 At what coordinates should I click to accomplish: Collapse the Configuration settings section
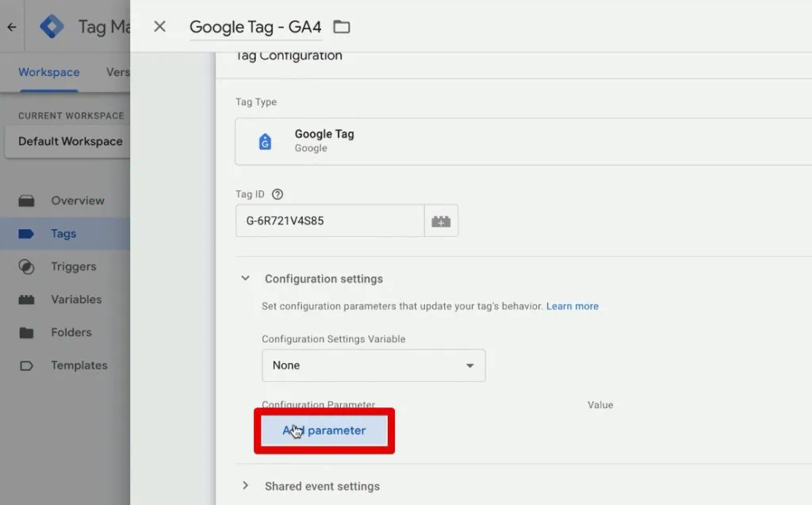coord(245,279)
